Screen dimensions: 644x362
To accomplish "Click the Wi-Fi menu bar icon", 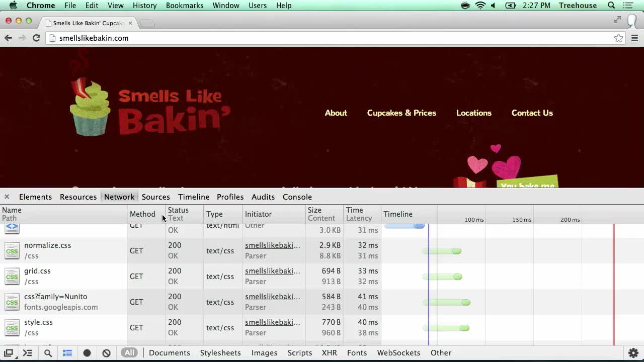I will point(480,6).
